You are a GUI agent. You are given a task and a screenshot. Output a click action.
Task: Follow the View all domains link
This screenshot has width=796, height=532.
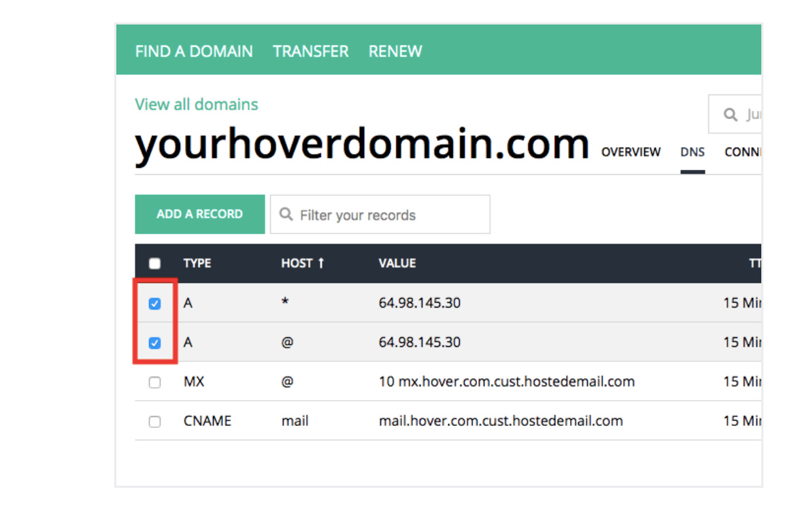[x=197, y=104]
